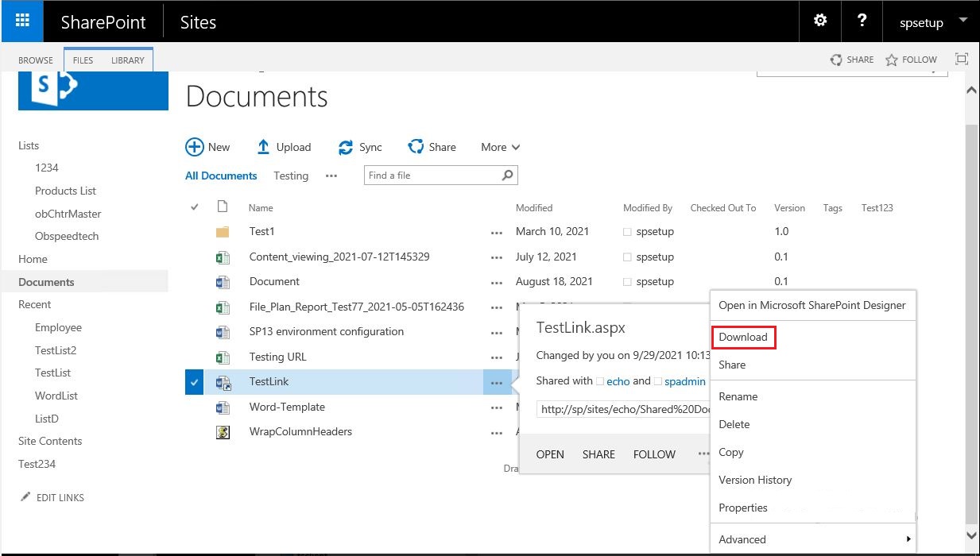The height and width of the screenshot is (556, 980).
Task: Open the app launcher grid icon
Action: [21, 21]
